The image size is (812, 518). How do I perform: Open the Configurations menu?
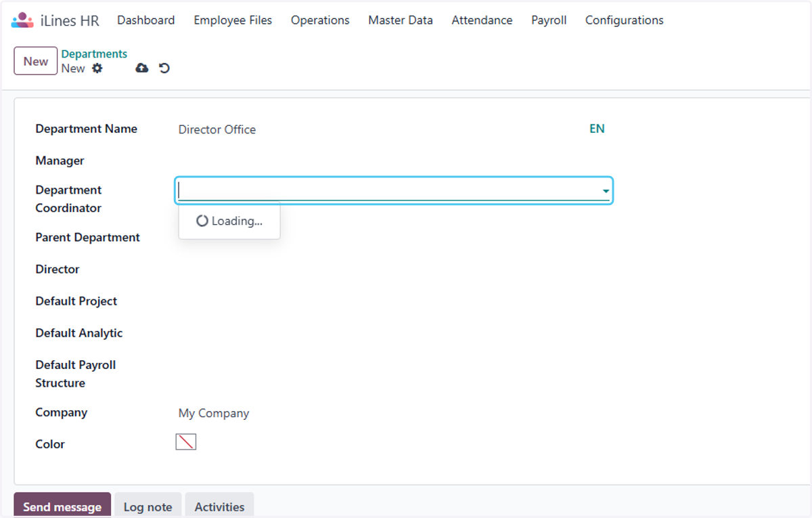coord(625,20)
